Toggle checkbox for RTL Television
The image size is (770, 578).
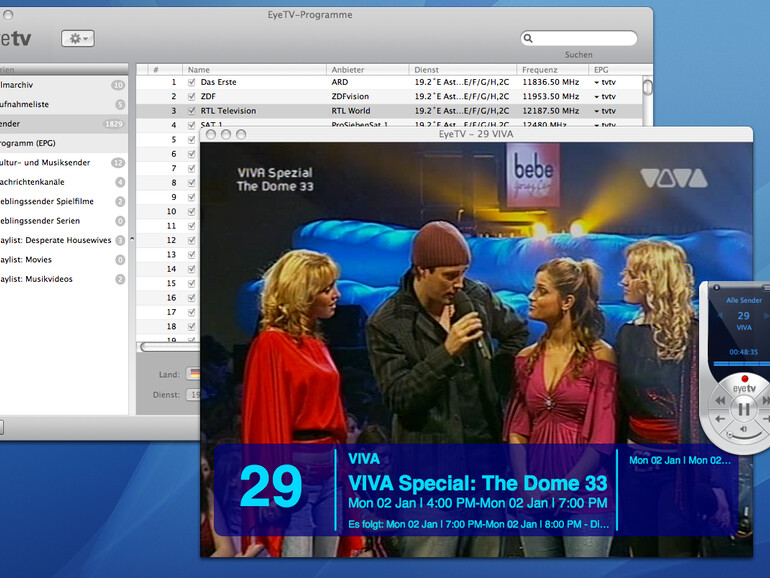pos(191,111)
